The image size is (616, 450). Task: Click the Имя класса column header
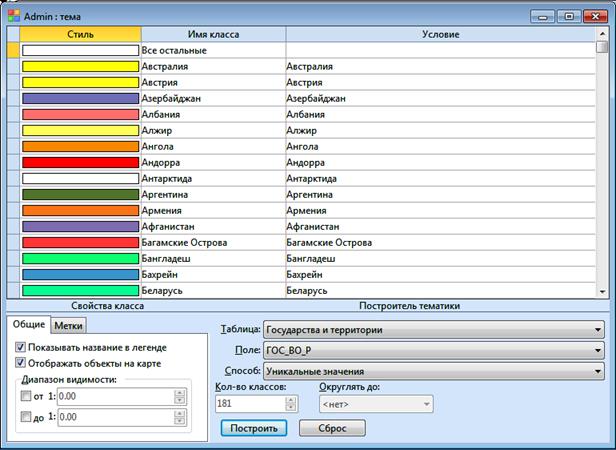click(x=212, y=34)
